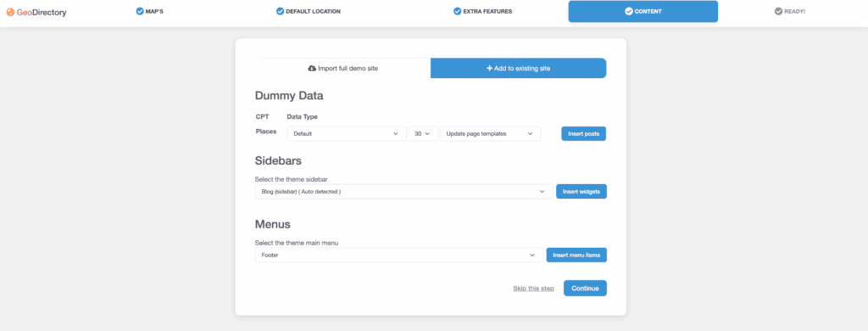Click the Select the theme main menu label

[x=296, y=243]
